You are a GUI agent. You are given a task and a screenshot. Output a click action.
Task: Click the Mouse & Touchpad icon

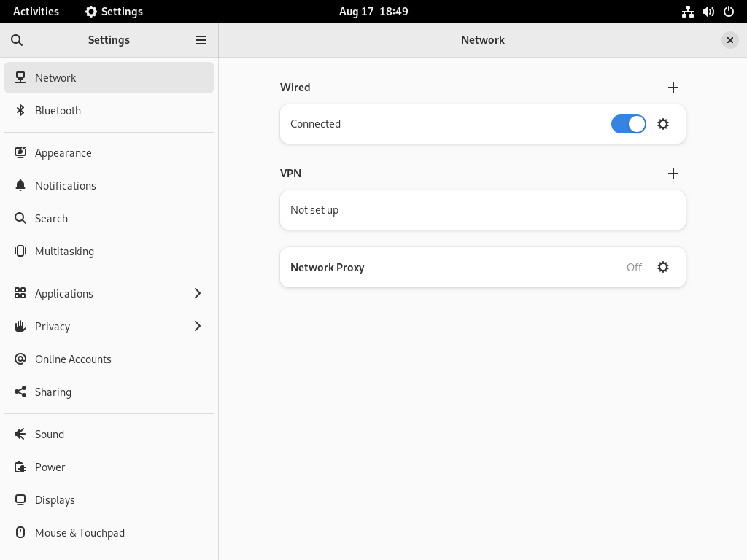[20, 532]
